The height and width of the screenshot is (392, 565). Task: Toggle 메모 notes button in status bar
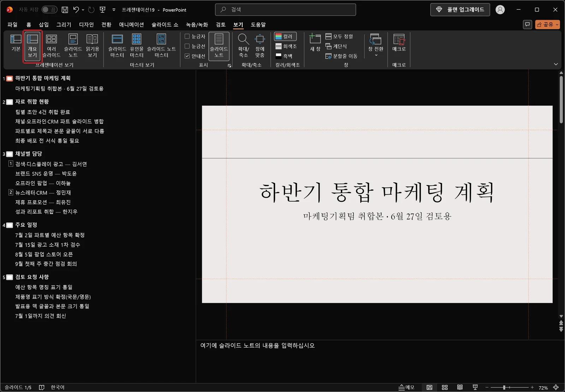click(x=406, y=387)
